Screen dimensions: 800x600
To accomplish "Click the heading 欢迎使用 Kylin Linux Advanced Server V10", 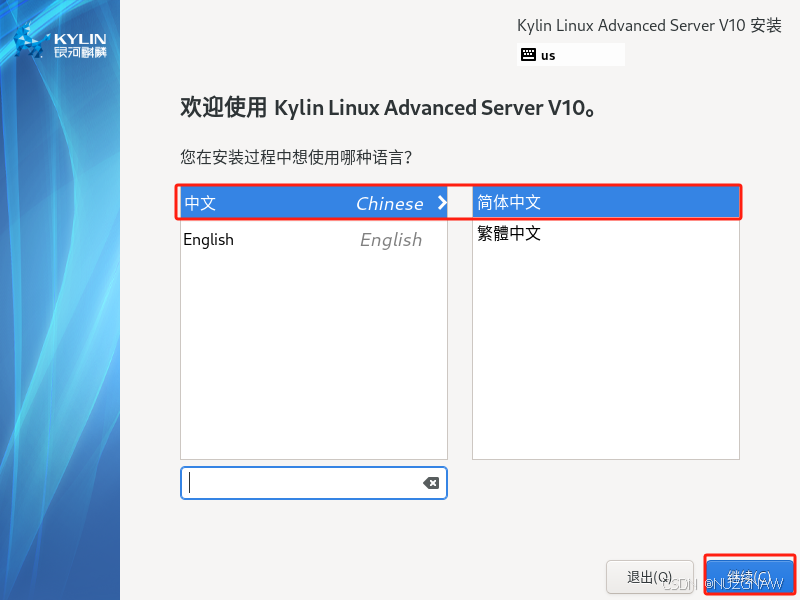I will 388,108.
